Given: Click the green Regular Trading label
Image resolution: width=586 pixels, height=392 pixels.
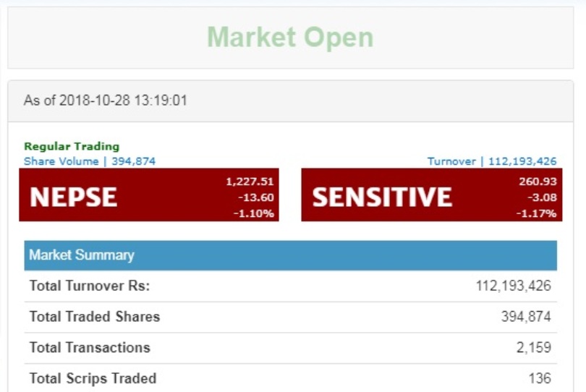Looking at the screenshot, I should tap(72, 147).
